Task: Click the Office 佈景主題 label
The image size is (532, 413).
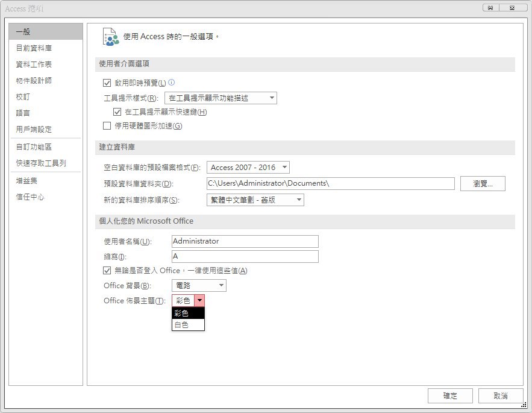Action: 135,301
